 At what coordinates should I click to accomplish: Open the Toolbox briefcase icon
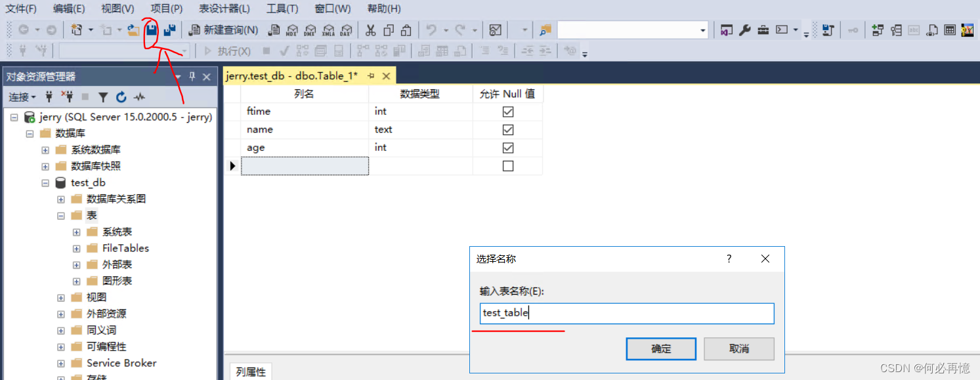tap(763, 30)
